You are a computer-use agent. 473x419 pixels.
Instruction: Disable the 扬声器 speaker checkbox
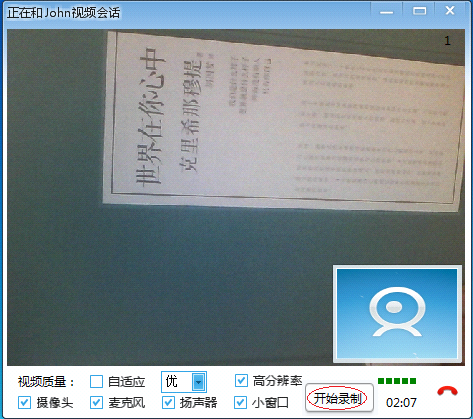click(168, 402)
